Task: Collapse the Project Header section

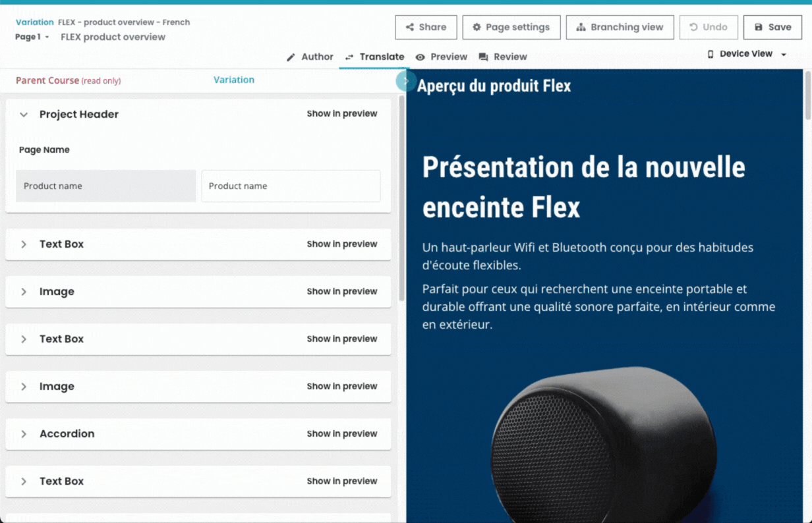Action: [x=24, y=115]
